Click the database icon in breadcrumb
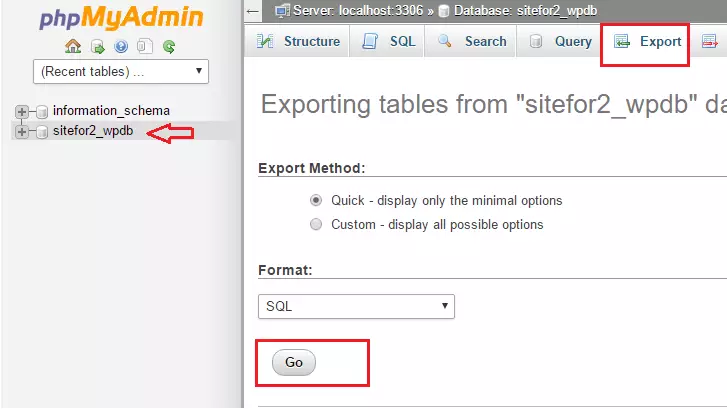 [x=444, y=11]
